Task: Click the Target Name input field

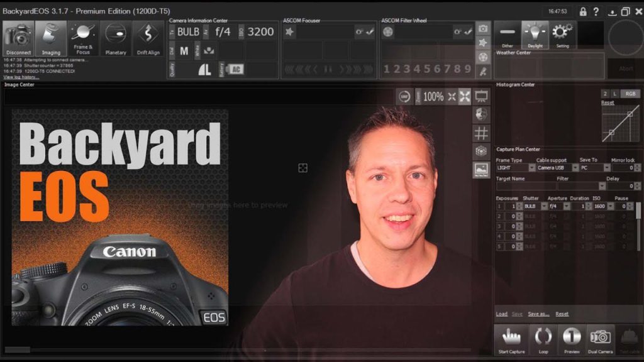Action: 525,186
